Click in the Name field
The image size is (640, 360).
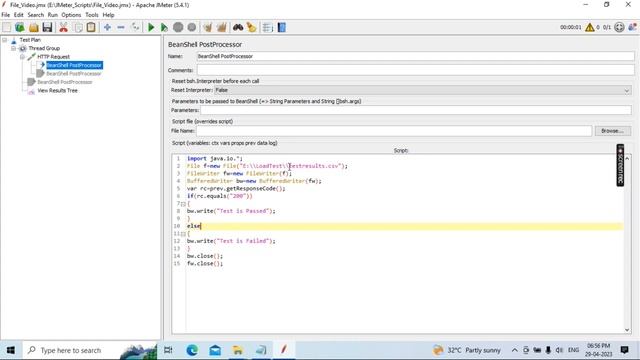(416, 56)
